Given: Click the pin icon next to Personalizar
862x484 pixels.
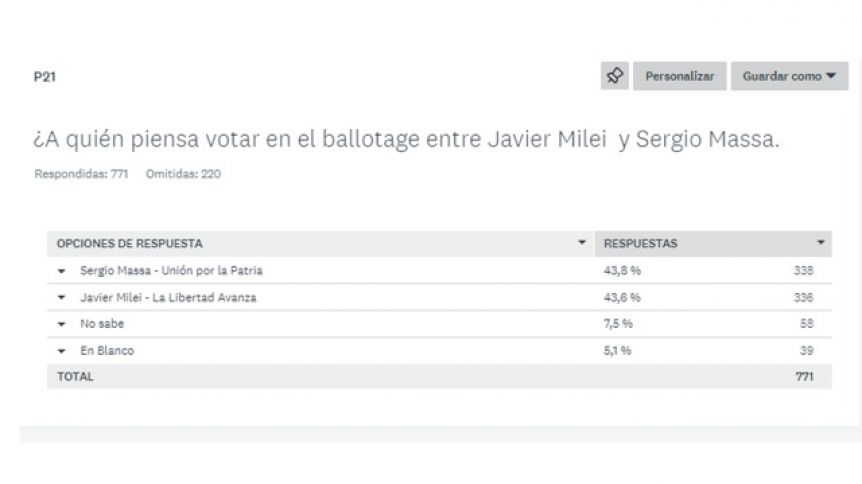Looking at the screenshot, I should (x=615, y=76).
